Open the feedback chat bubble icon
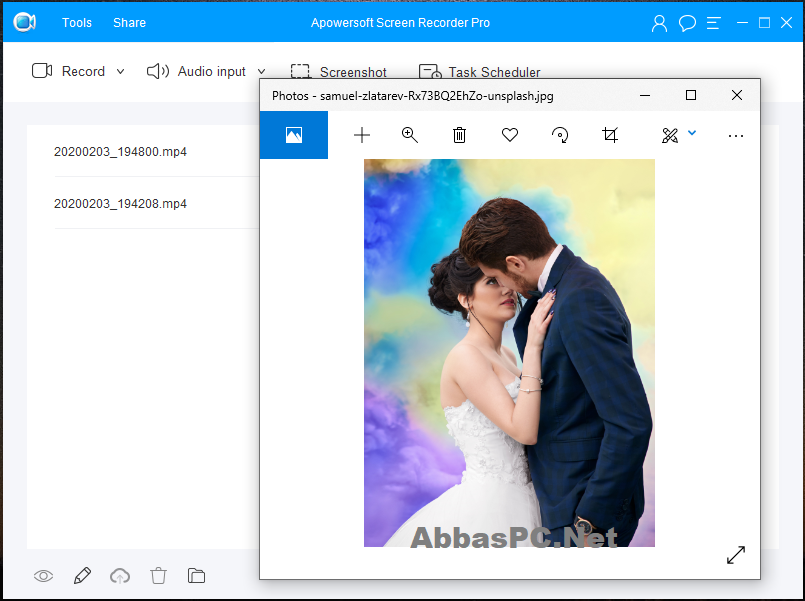 [x=687, y=23]
